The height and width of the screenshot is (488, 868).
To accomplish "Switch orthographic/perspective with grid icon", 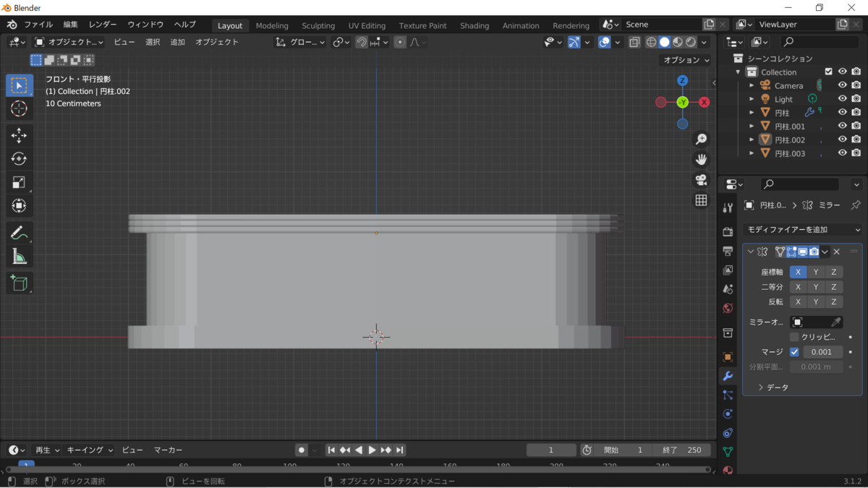I will pos(701,200).
